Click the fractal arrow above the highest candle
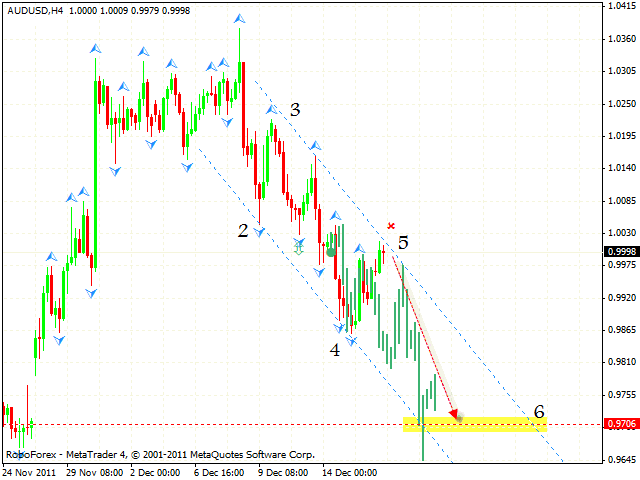 click(239, 19)
